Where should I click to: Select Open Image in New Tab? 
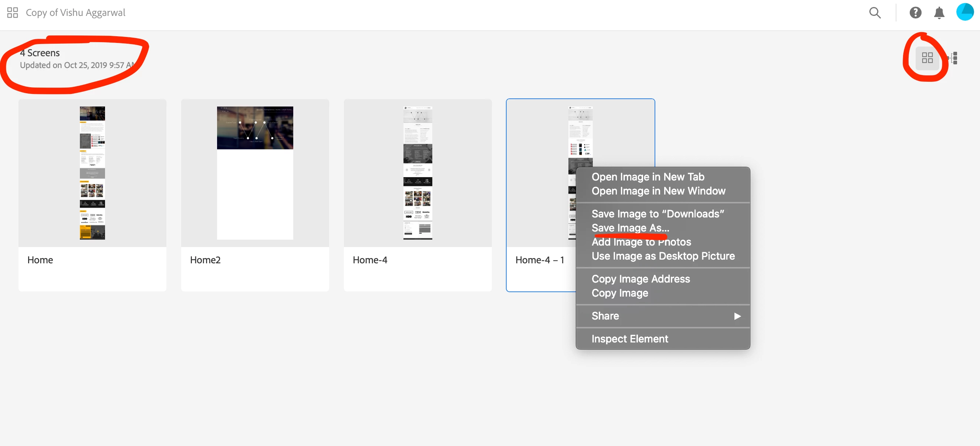(648, 176)
